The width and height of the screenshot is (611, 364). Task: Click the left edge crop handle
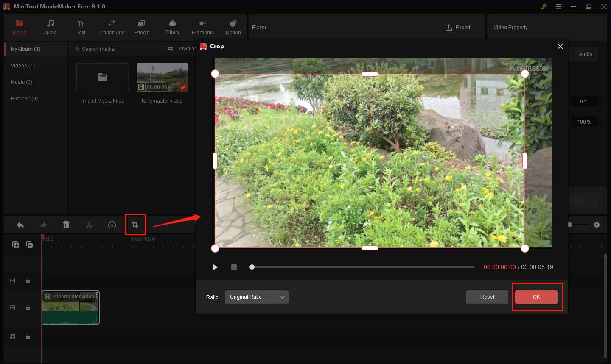(x=215, y=161)
